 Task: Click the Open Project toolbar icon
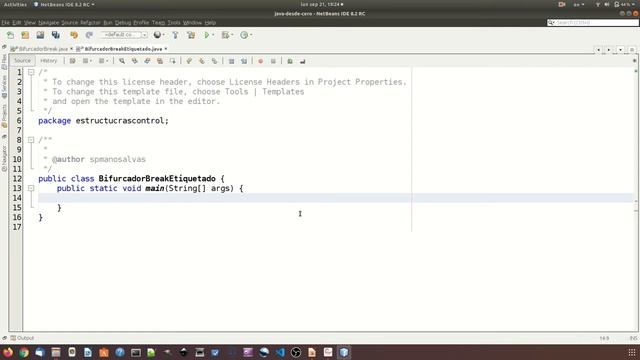pyautogui.click(x=40, y=35)
